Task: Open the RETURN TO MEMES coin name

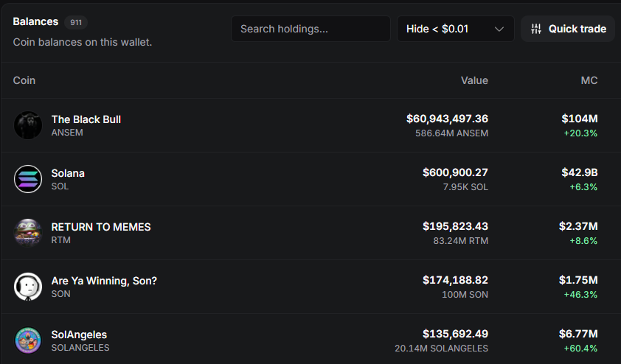Action: tap(101, 227)
